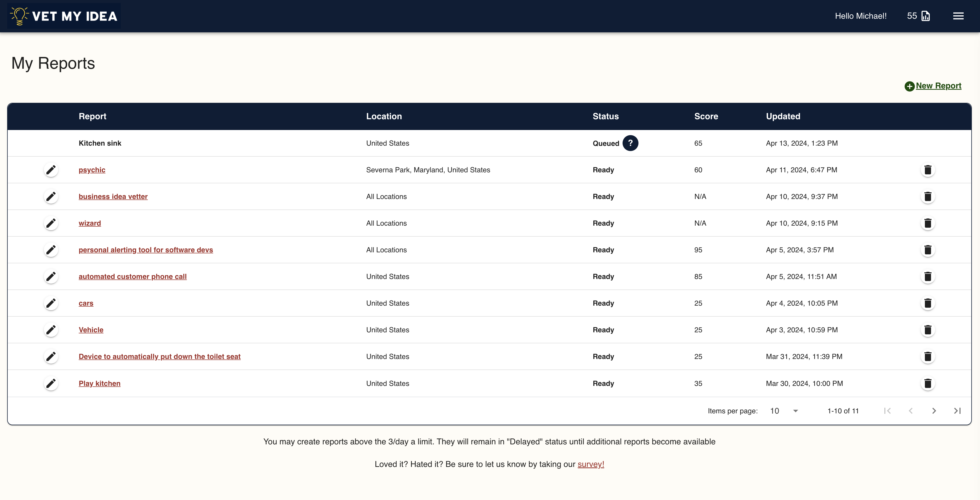Go to the next page of reports
The height and width of the screenshot is (500, 980).
[934, 411]
